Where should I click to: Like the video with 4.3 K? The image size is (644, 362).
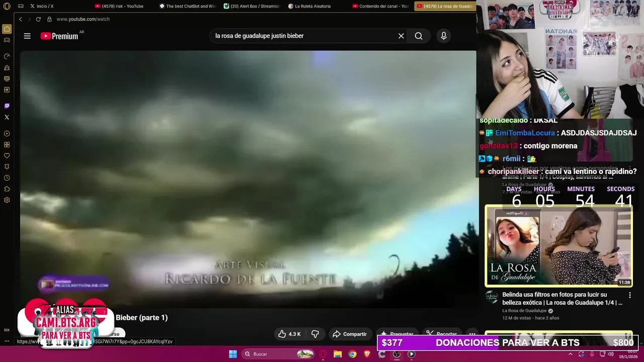(289, 334)
